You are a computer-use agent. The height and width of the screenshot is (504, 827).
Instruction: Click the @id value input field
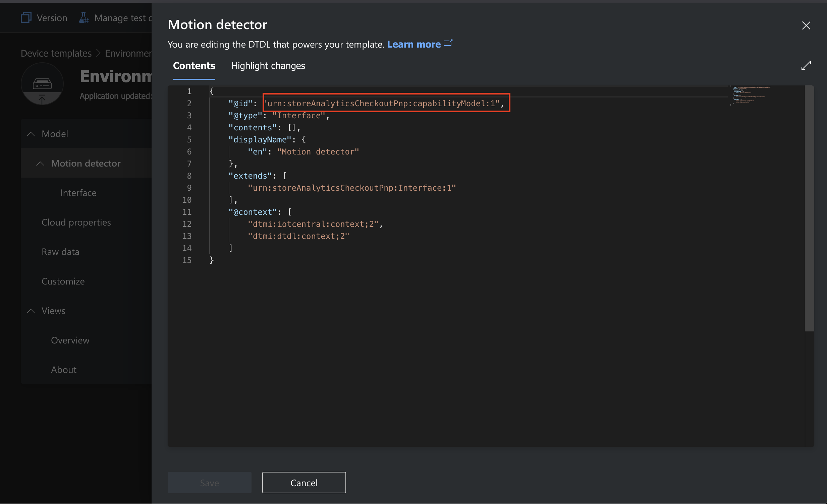[x=383, y=103]
